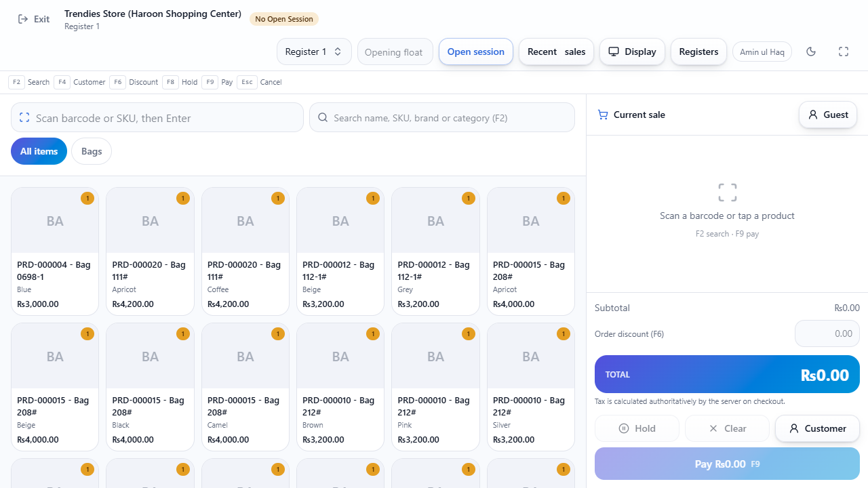Focus the scan barcode or SKU field
The image size is (868, 488).
click(x=157, y=117)
